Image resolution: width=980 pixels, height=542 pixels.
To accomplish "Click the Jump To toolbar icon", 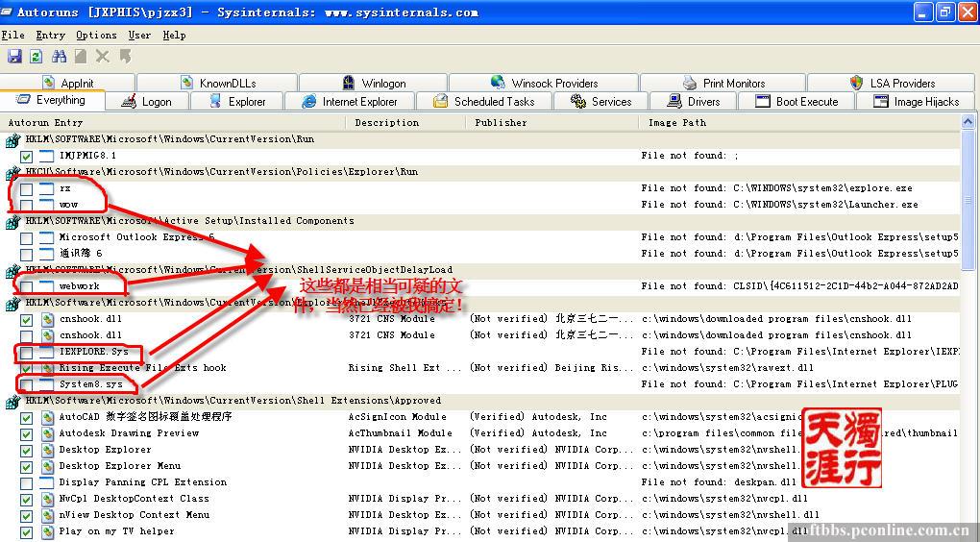I will tap(125, 58).
